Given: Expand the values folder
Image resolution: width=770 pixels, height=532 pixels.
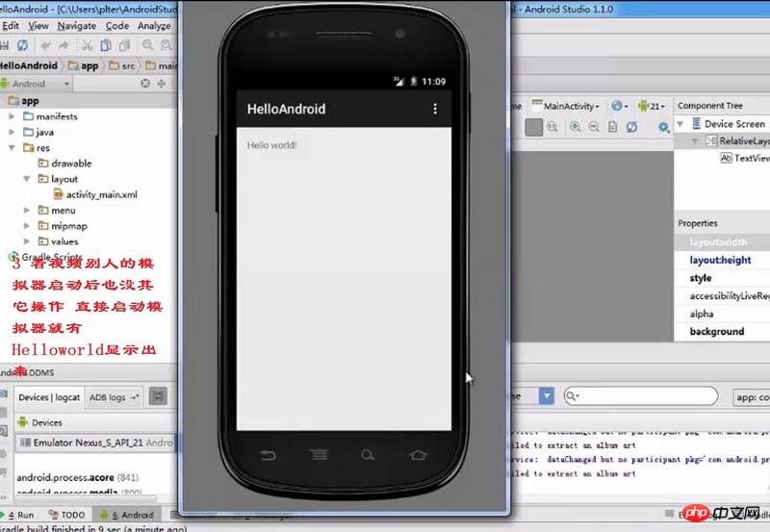Looking at the screenshot, I should pyautogui.click(x=27, y=241).
